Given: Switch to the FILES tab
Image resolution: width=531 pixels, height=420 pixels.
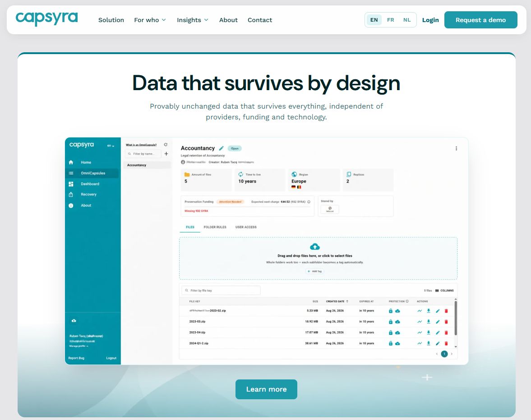Looking at the screenshot, I should [x=190, y=227].
